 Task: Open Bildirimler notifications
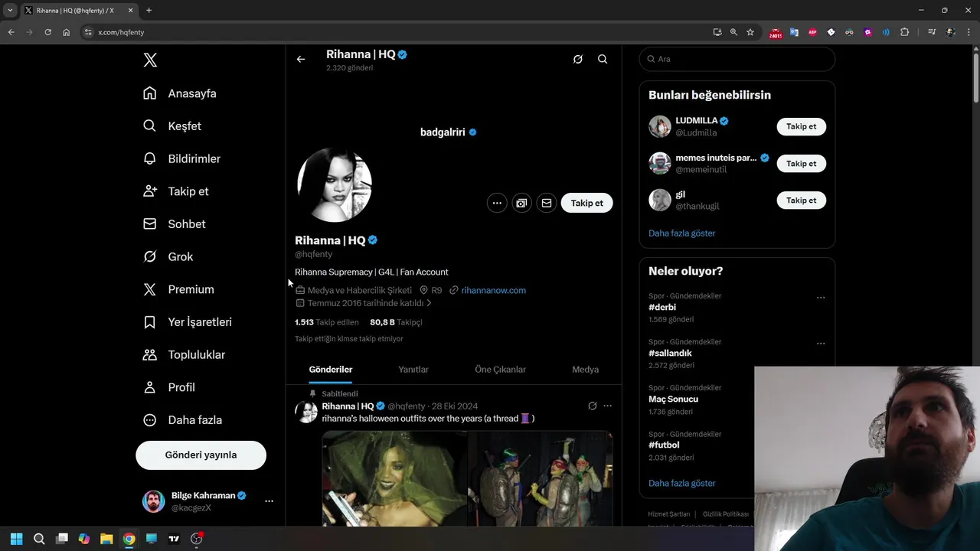click(182, 158)
